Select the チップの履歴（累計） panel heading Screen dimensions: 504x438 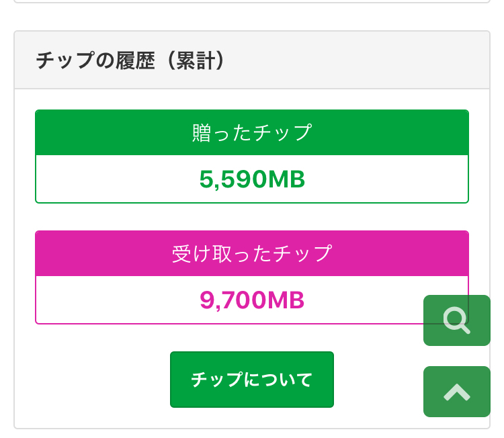coord(130,60)
